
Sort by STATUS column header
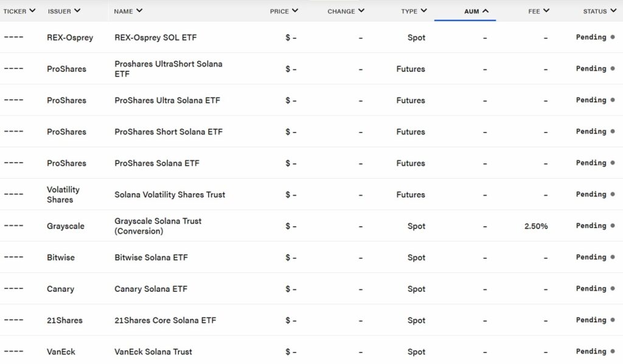599,11
